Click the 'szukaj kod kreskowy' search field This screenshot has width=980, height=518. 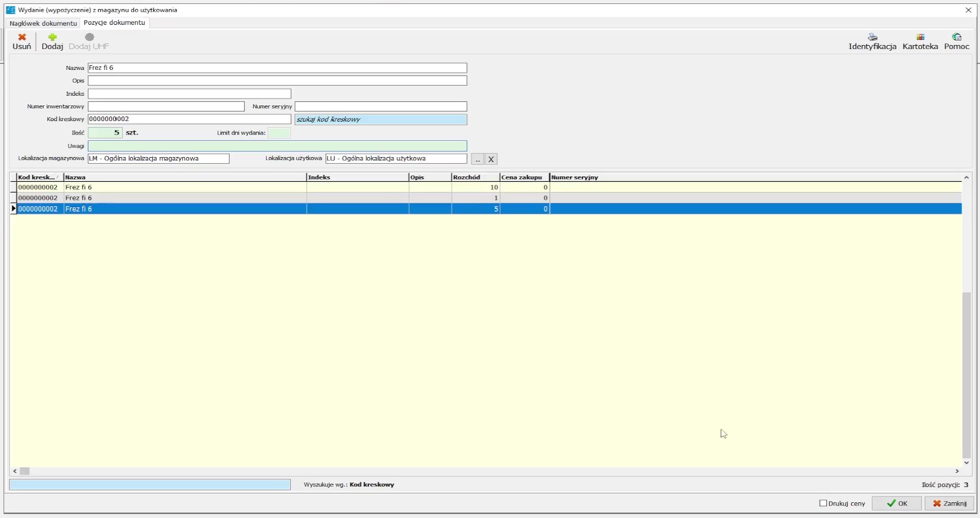pos(380,119)
